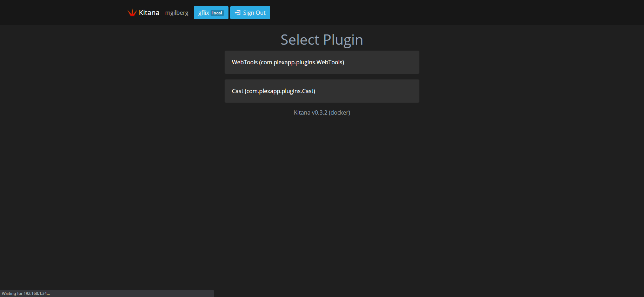The width and height of the screenshot is (644, 297).
Task: Click the red Kitana flame logo
Action: (132, 13)
